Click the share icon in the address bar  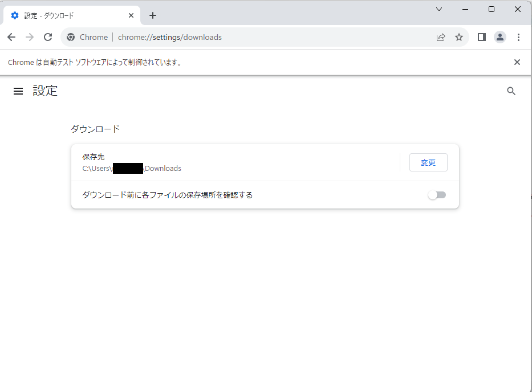click(x=441, y=37)
